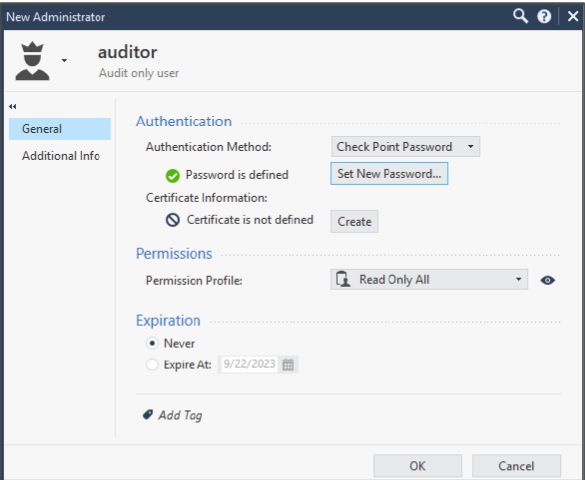Click the Certificate not defined prohibited icon
Viewport: 585px width, 480px height.
point(172,220)
